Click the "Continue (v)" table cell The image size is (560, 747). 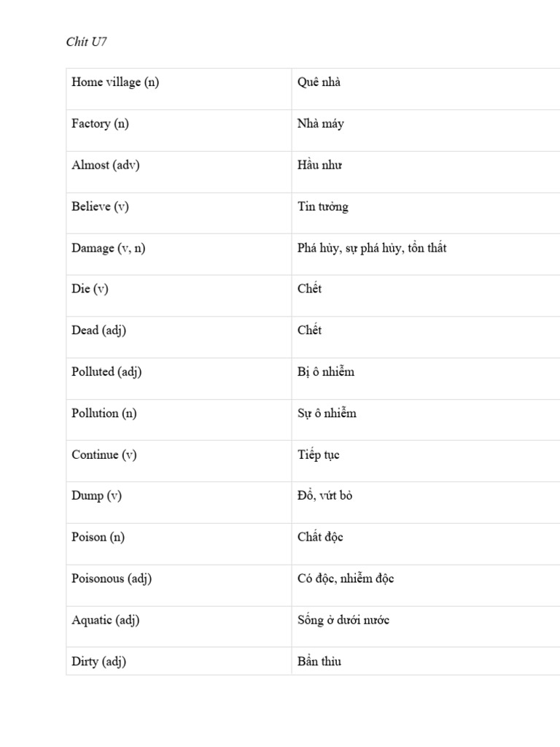(104, 455)
